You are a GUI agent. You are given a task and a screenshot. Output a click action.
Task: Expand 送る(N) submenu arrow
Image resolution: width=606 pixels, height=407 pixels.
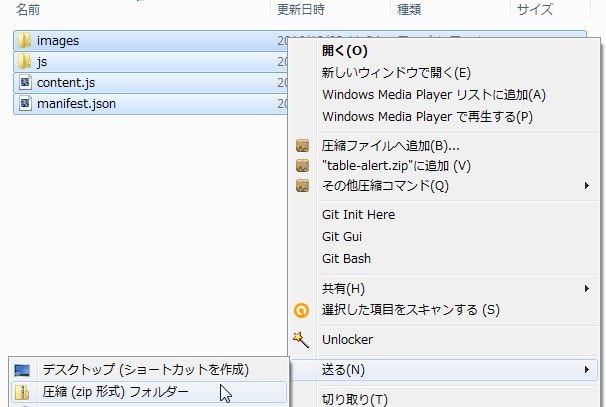point(587,370)
